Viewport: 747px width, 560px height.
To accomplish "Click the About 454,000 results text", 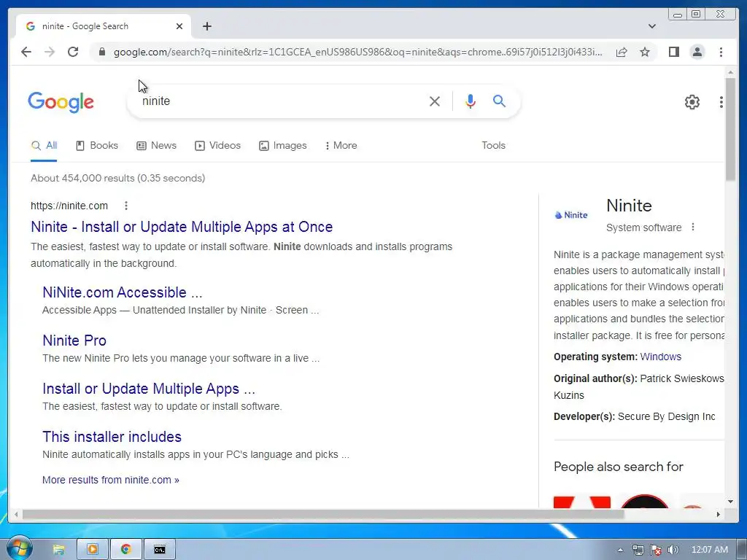I will pyautogui.click(x=117, y=178).
